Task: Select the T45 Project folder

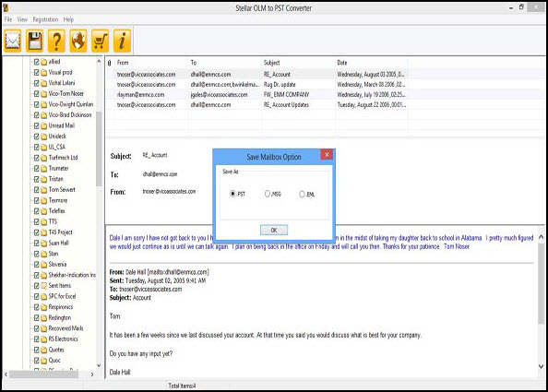Action: click(61, 232)
